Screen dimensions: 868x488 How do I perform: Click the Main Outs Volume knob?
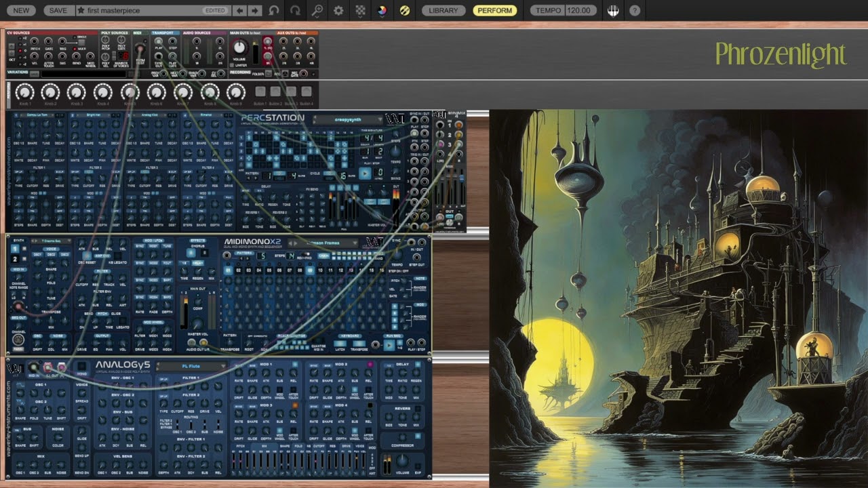click(x=239, y=47)
